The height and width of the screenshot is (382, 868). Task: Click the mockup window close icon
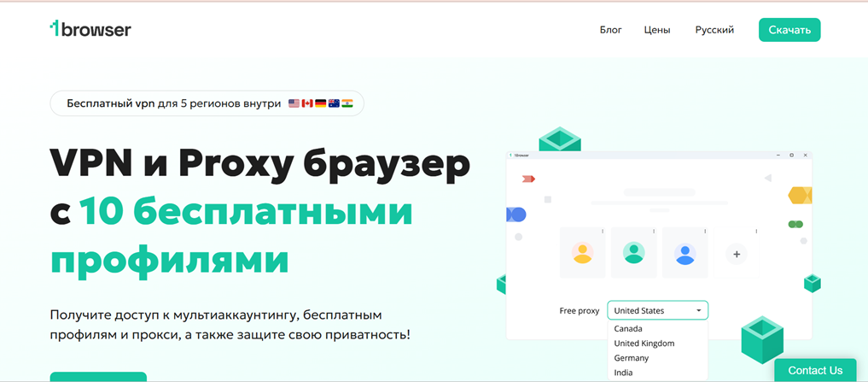[x=806, y=156]
